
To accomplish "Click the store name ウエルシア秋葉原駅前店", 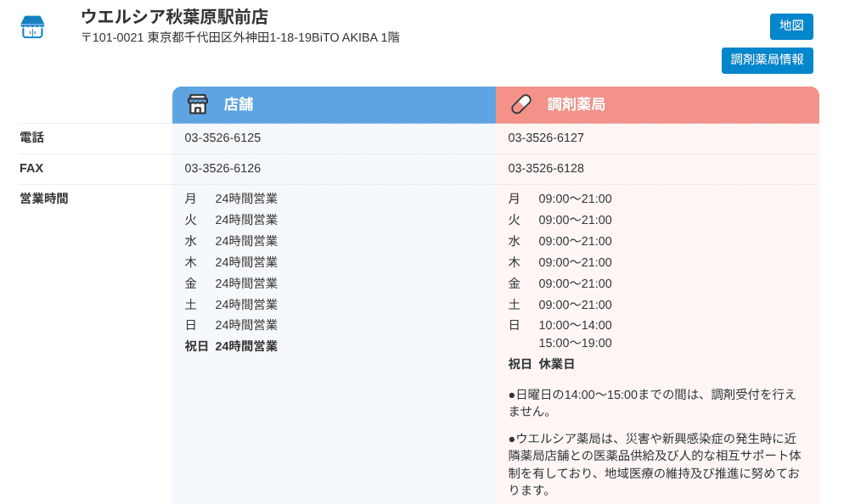I will pyautogui.click(x=174, y=17).
